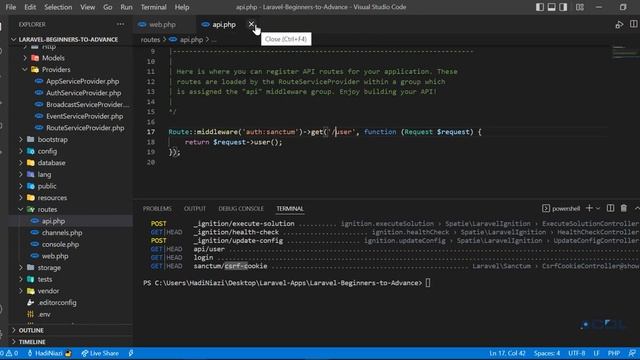This screenshot has height=360, width=640.
Task: Split the editor right
Action: point(633,24)
